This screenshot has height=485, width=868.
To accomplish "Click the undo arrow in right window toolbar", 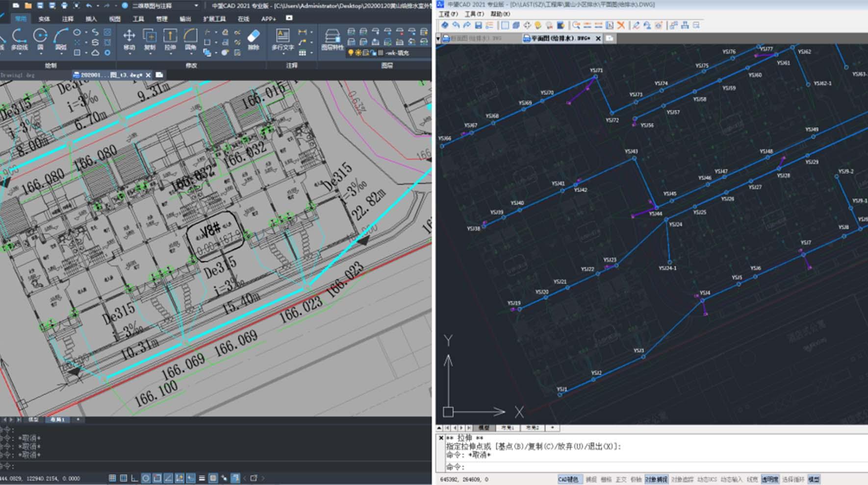I will tap(456, 25).
